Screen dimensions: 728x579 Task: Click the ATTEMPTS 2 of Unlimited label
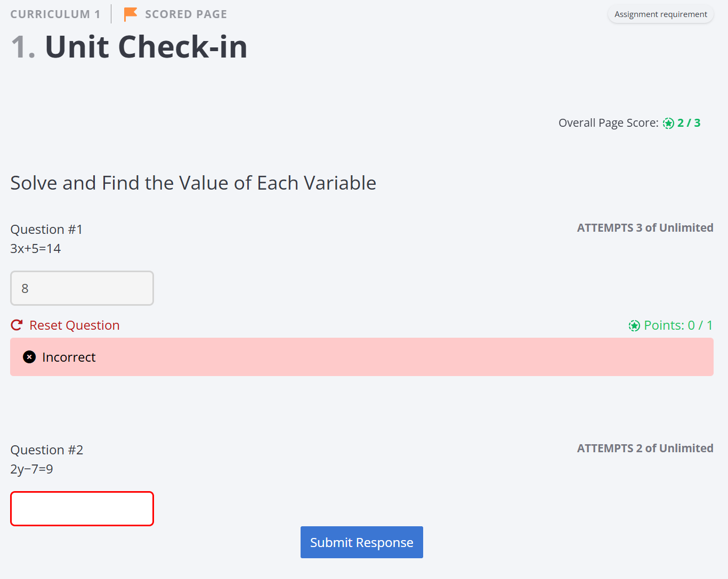point(645,448)
